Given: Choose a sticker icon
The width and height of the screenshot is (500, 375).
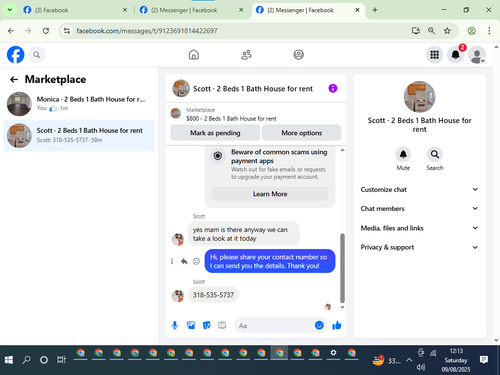Looking at the screenshot, I should point(207,325).
